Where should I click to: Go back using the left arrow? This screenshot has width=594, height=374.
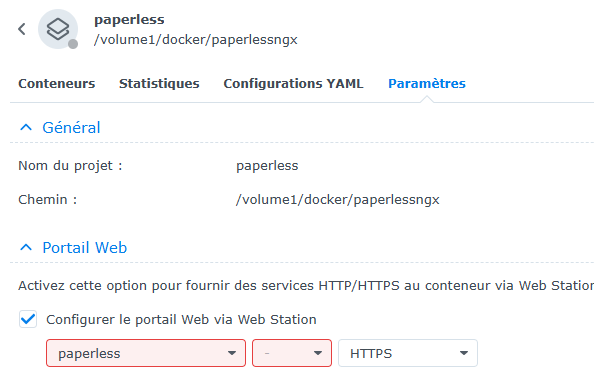[22, 29]
